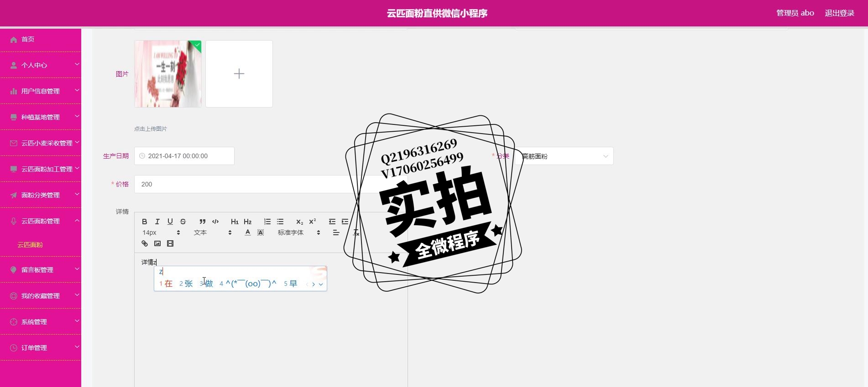Expand 个人中心 sidebar menu
This screenshot has height=387, width=868.
[x=41, y=65]
